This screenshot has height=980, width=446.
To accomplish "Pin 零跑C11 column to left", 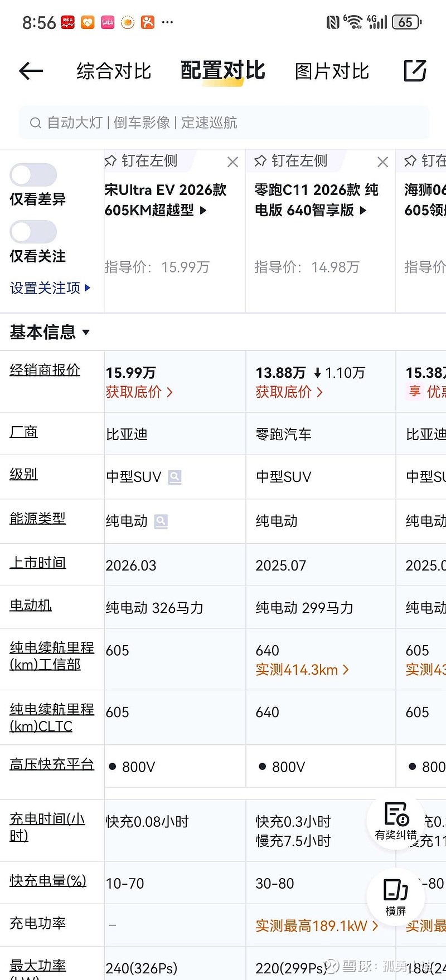I will click(290, 161).
